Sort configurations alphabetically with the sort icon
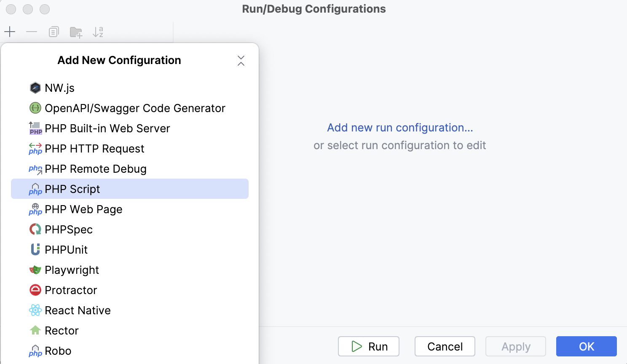The height and width of the screenshot is (364, 627). (x=98, y=32)
